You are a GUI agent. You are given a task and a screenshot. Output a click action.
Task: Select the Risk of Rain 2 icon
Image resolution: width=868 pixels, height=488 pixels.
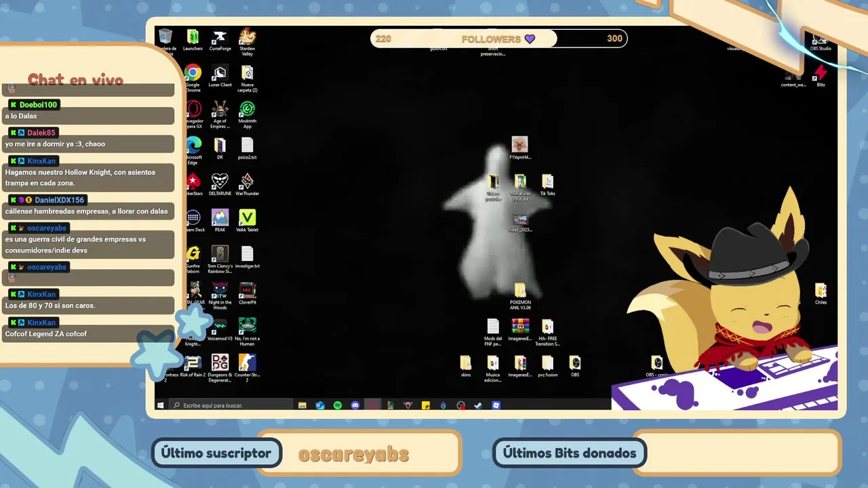[193, 366]
